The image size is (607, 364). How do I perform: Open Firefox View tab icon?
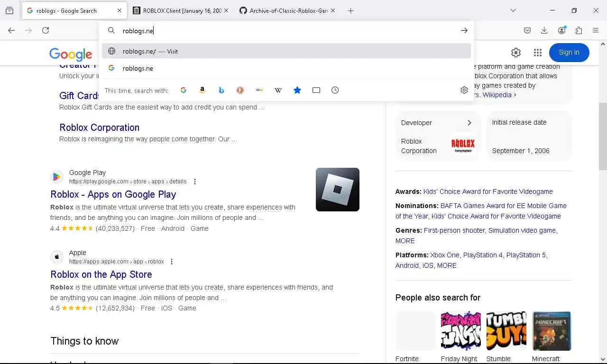(x=9, y=10)
